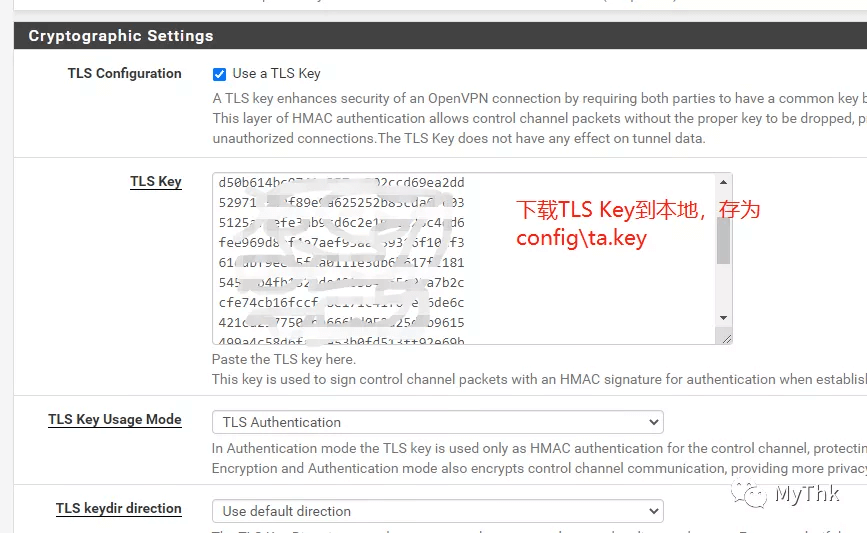Click the key line starting with cfe74cb16fccf
Screen dimensions: 867x533
341,302
